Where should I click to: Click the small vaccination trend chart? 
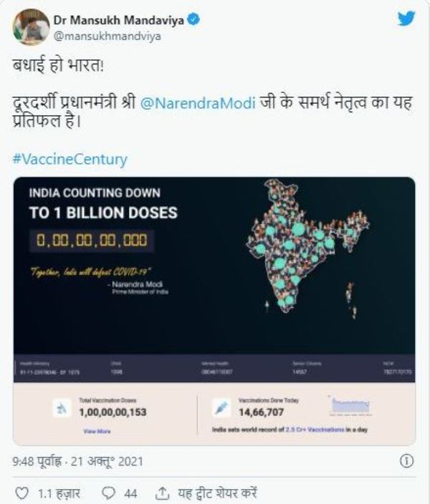coord(350,405)
